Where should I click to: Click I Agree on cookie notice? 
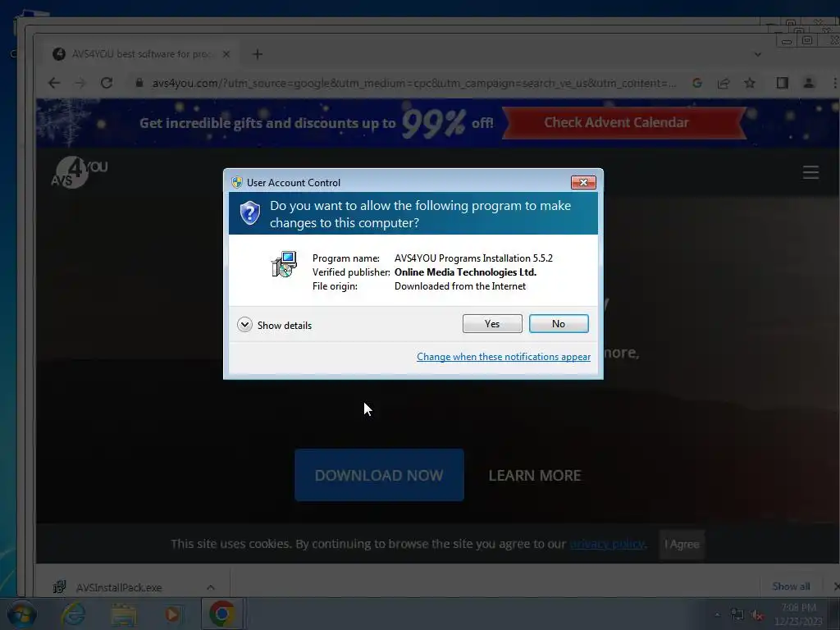(682, 545)
